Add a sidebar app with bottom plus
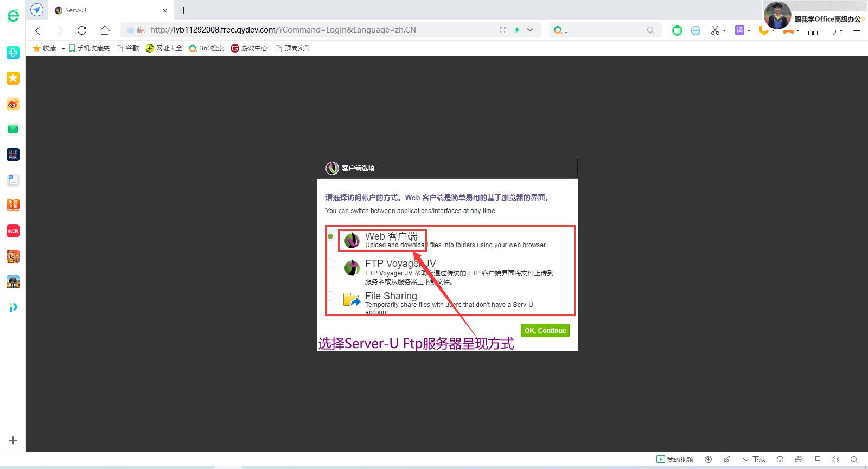The image size is (868, 469). (x=13, y=440)
